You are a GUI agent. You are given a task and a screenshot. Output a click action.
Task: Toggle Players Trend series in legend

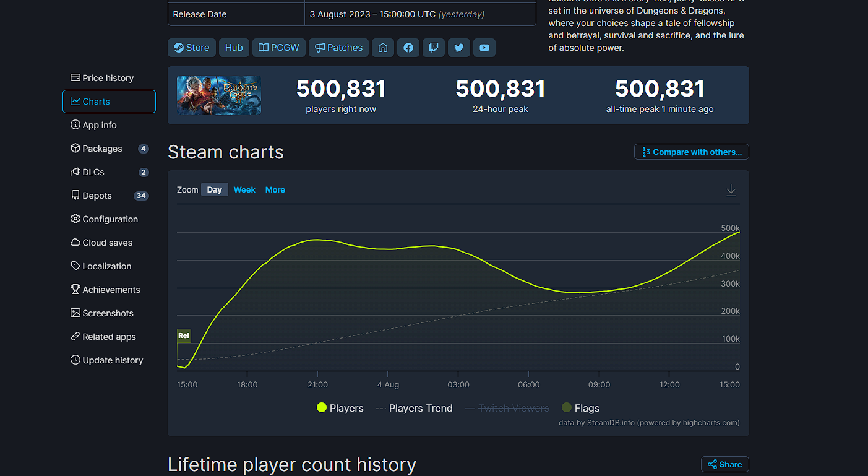(x=415, y=408)
